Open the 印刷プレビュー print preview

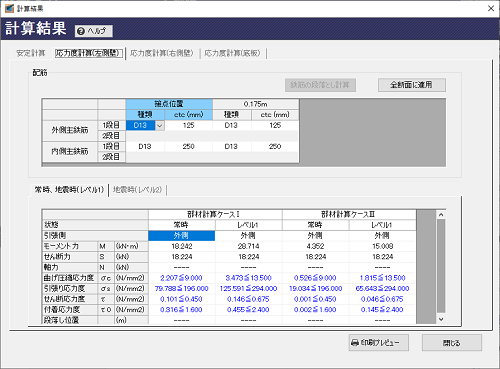coord(379,343)
